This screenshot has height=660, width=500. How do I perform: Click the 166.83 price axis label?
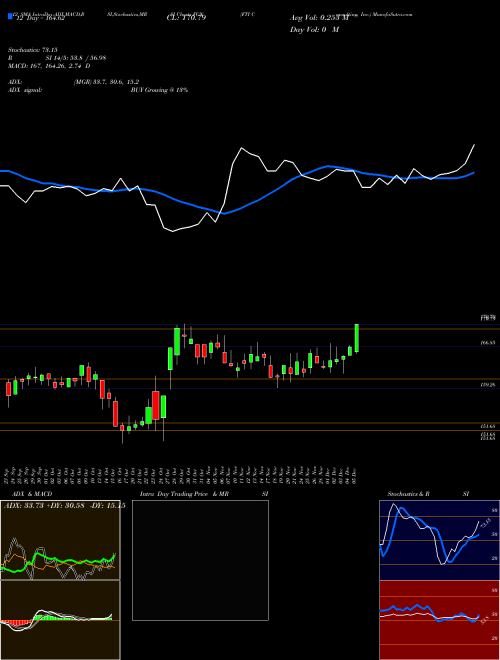pyautogui.click(x=488, y=343)
